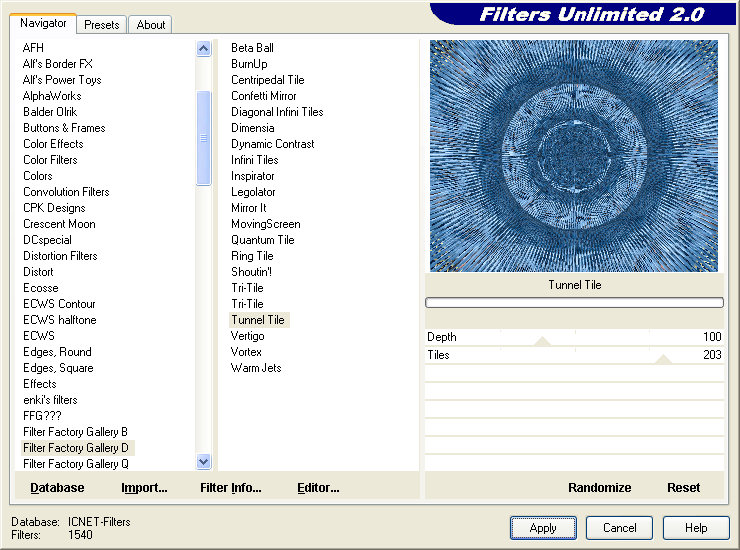Select Alf's Power Toys category

[62, 80]
